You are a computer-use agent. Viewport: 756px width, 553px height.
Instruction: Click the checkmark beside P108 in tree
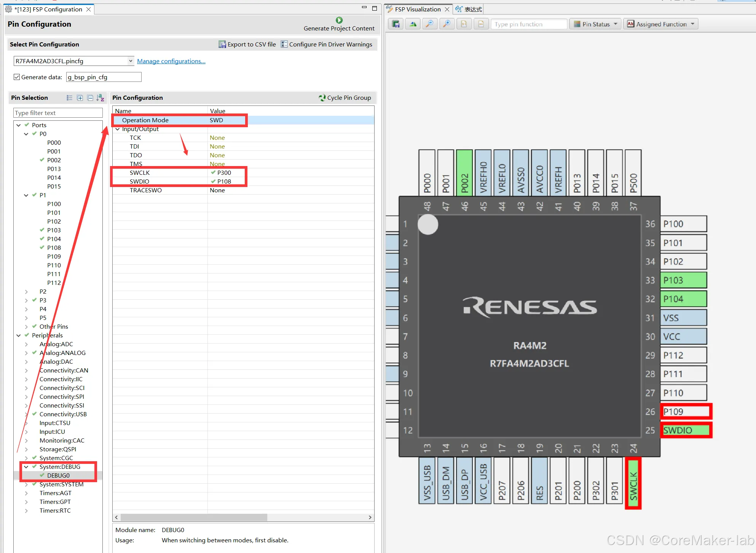point(42,248)
